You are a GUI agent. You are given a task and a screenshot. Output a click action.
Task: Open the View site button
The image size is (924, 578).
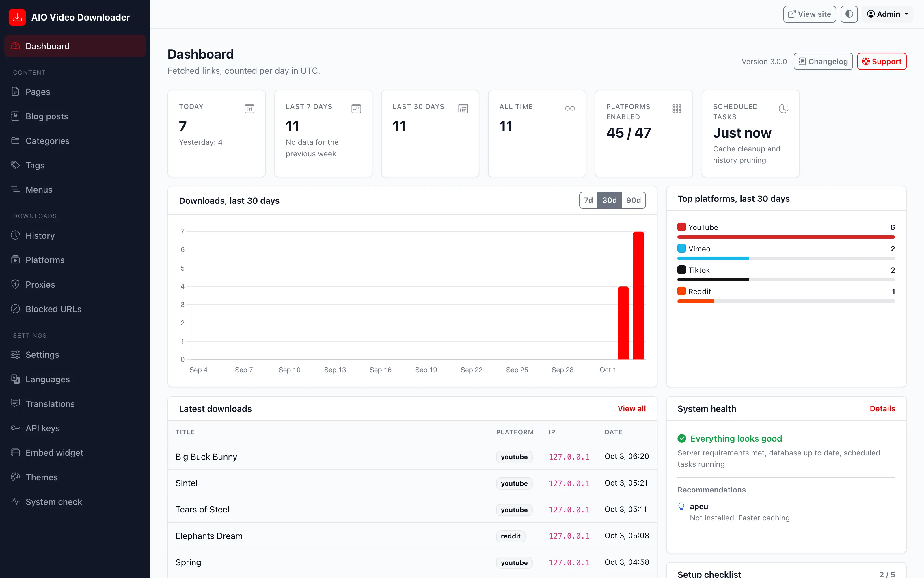809,14
